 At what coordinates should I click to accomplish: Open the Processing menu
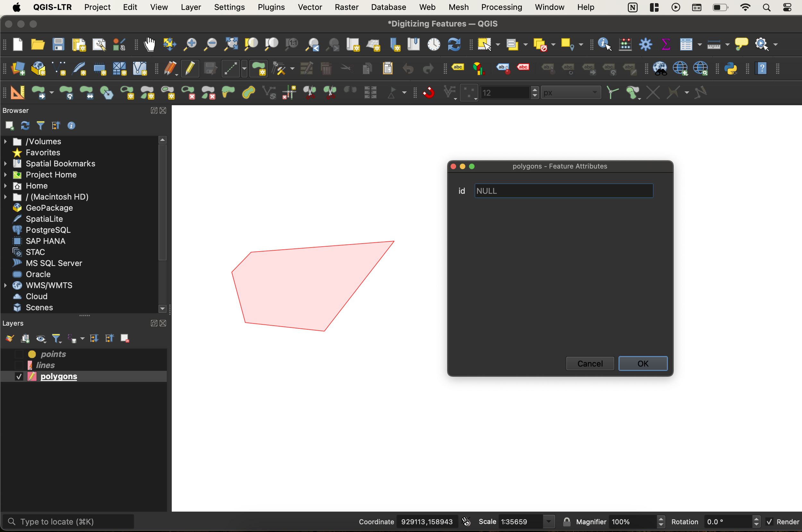(501, 7)
